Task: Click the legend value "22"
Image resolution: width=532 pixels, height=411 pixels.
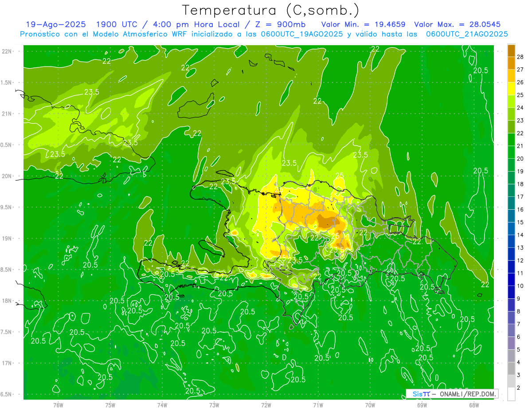Action: (x=520, y=133)
